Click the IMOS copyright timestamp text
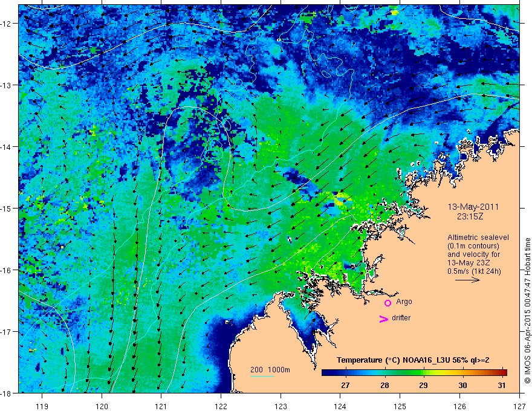532x411 pixels. point(527,310)
